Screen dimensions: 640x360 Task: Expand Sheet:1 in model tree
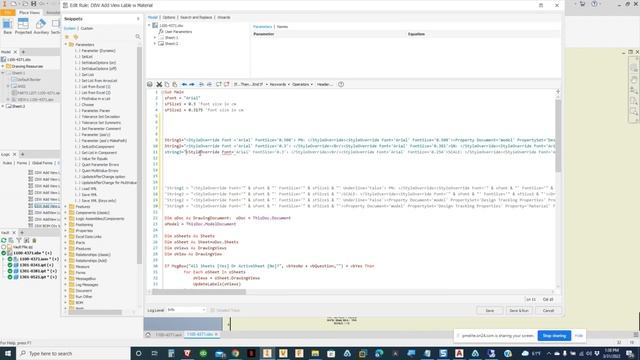[x=155, y=38]
